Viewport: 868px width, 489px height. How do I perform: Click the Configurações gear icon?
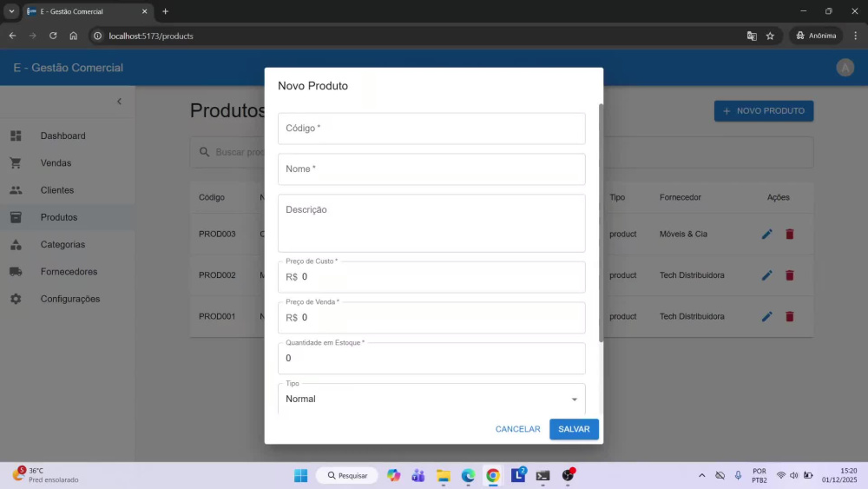16,299
